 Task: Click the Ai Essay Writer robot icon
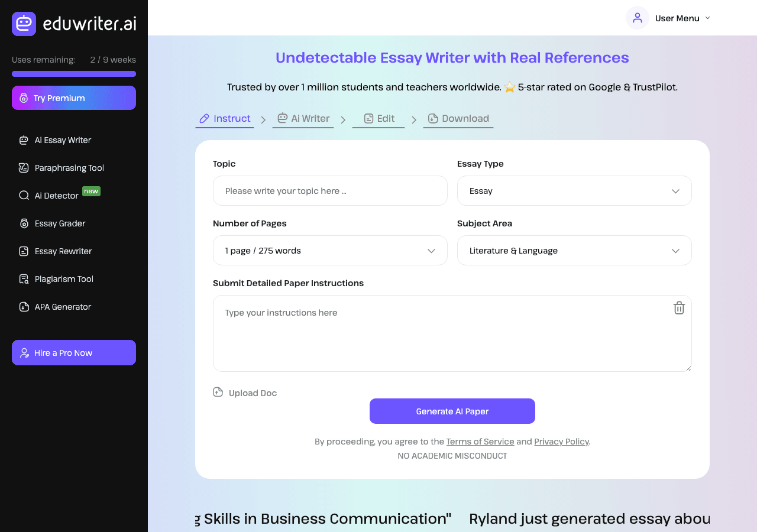24,140
